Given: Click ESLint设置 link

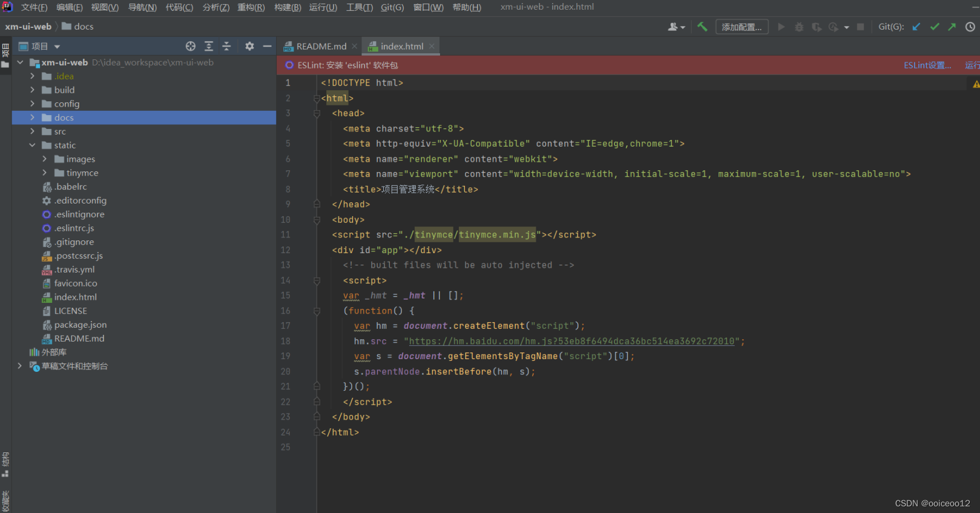Looking at the screenshot, I should point(927,65).
